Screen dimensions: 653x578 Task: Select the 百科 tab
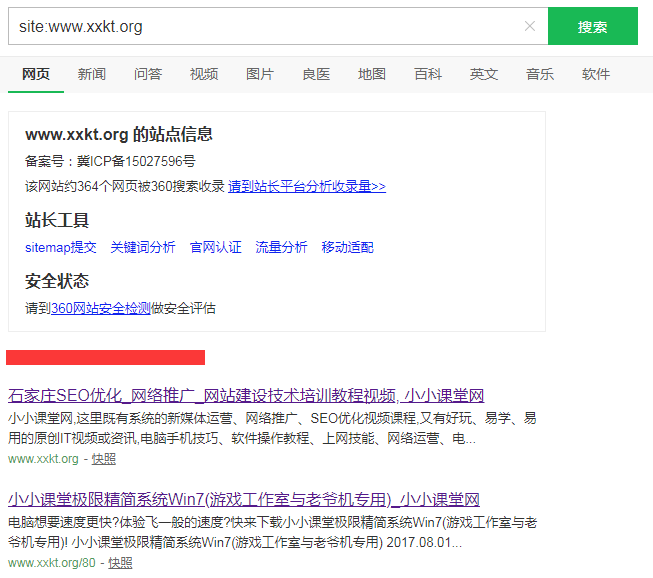tap(428, 74)
